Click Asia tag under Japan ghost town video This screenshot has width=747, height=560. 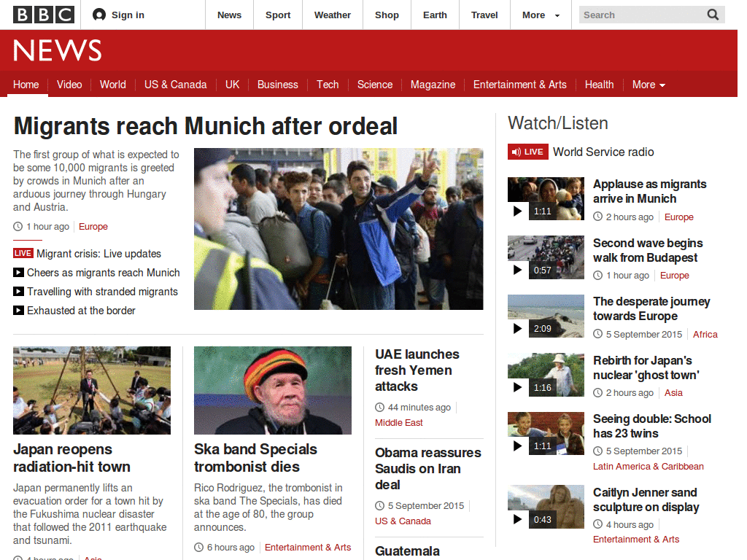673,393
